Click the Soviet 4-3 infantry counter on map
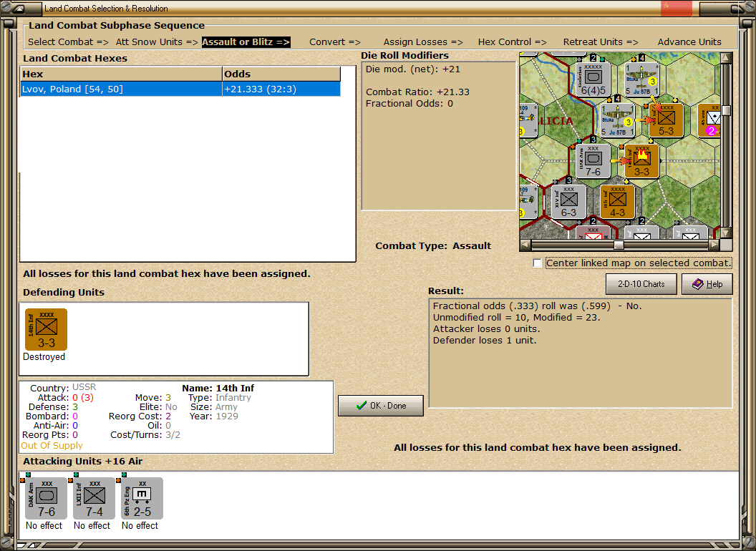Image resolution: width=756 pixels, height=551 pixels. click(x=617, y=201)
